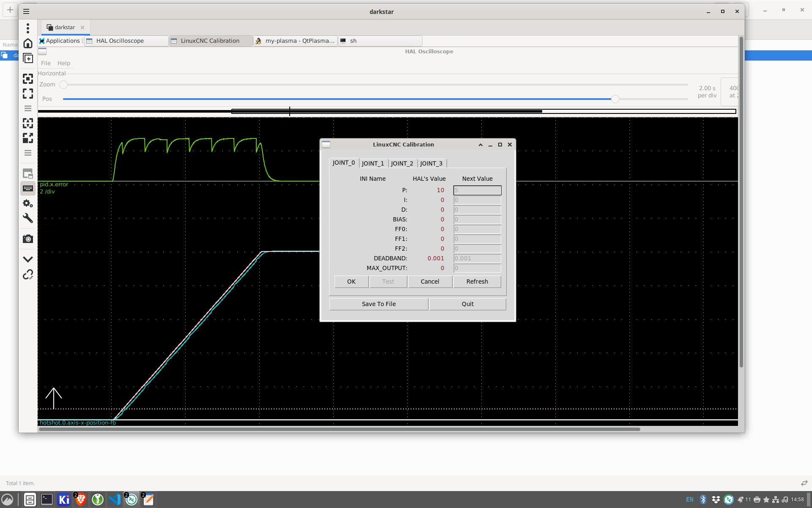This screenshot has height=508, width=812.
Task: Click the BIAS next value input field
Action: click(x=477, y=220)
